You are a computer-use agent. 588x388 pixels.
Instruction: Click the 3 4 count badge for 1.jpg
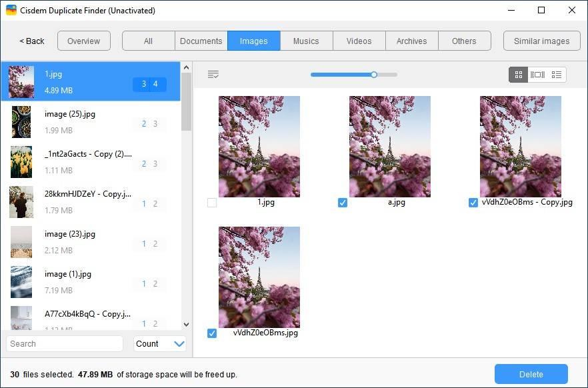pyautogui.click(x=149, y=85)
